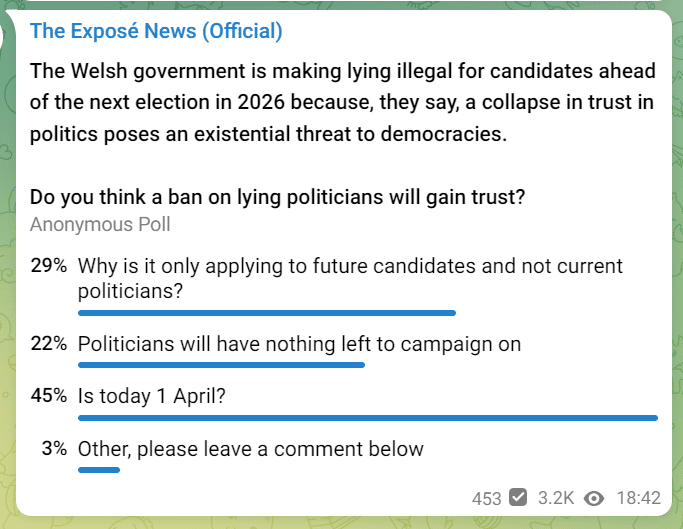The image size is (683, 529).
Task: Click the 3.2K view count
Action: [x=556, y=498]
